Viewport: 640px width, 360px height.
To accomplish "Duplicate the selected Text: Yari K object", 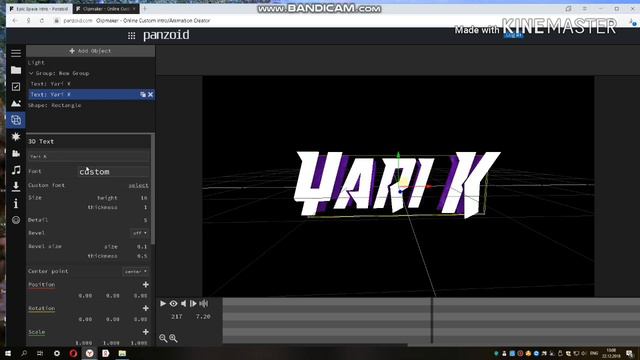I will (x=143, y=94).
